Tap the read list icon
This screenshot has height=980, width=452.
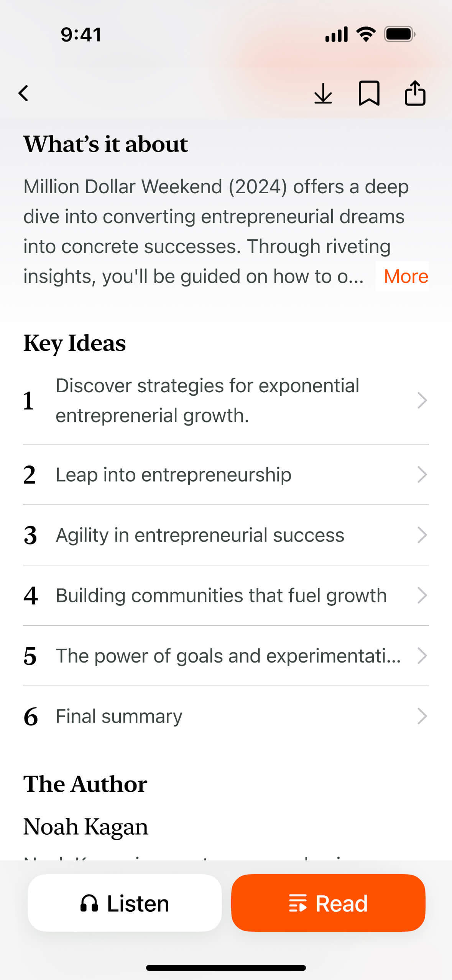coord(297,903)
